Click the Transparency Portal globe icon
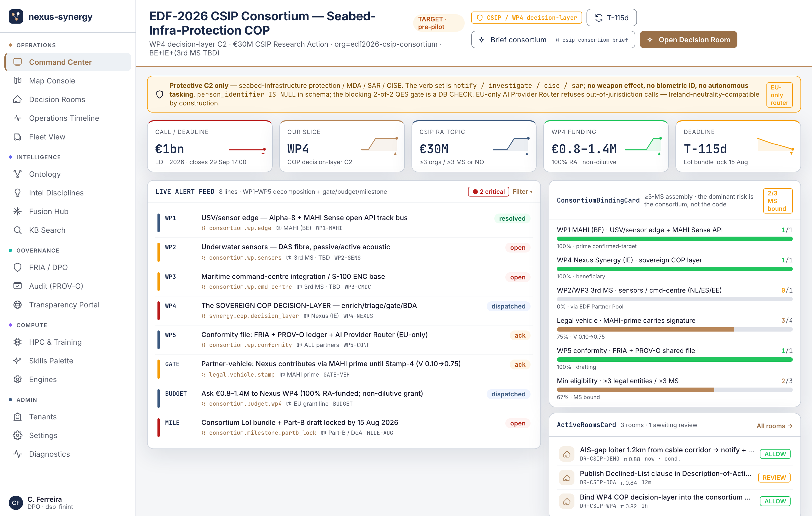Image resolution: width=812 pixels, height=516 pixels. click(18, 304)
